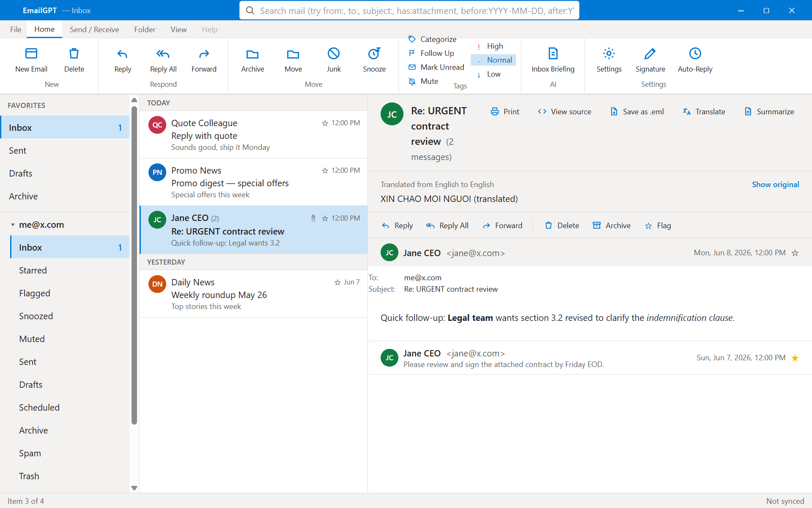Image resolution: width=812 pixels, height=508 pixels.
Task: Click the search mail field
Action: pos(409,11)
